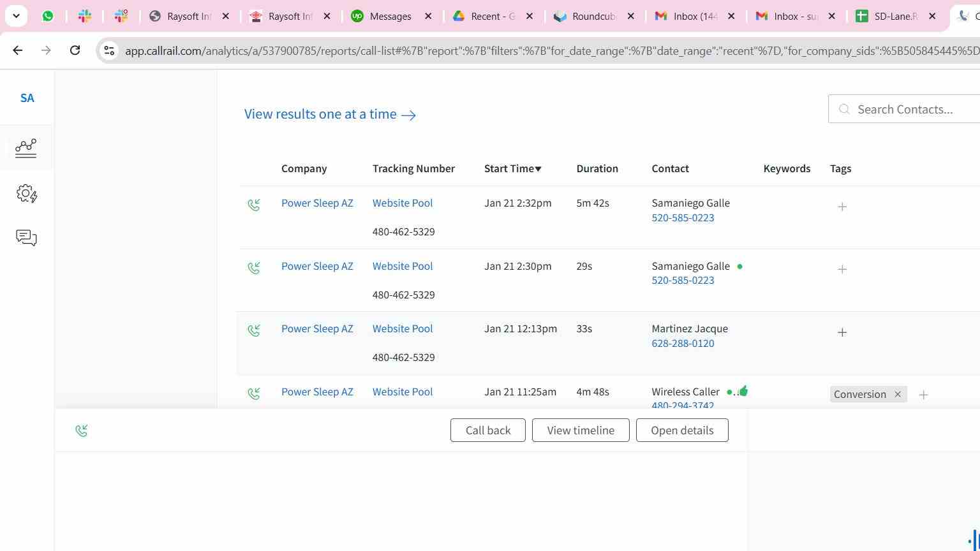Click the 5m 42s duration cell
This screenshot has width=980, height=551.
[x=593, y=203]
